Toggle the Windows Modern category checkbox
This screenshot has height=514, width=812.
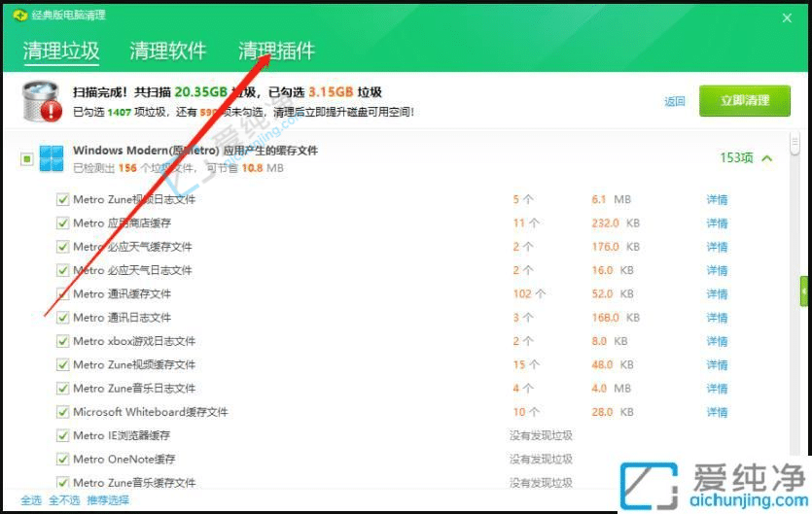[27, 159]
